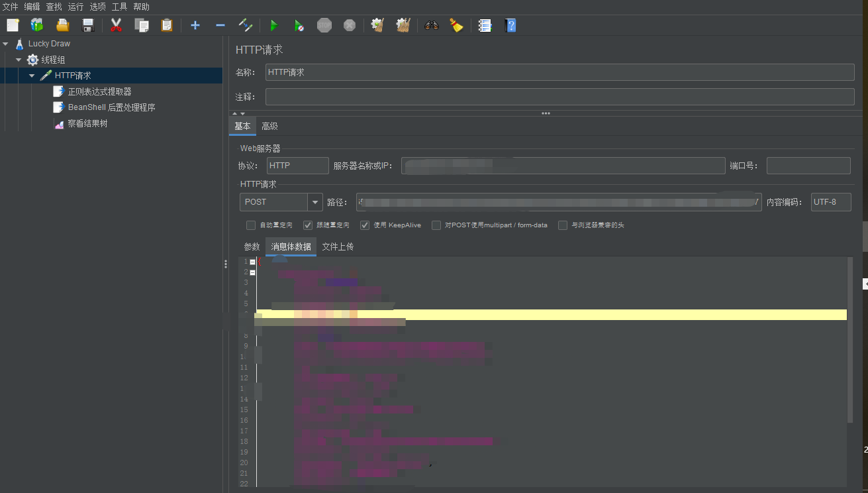868x493 pixels.
Task: Enable 对POST使用multipart / form-data
Action: (436, 225)
